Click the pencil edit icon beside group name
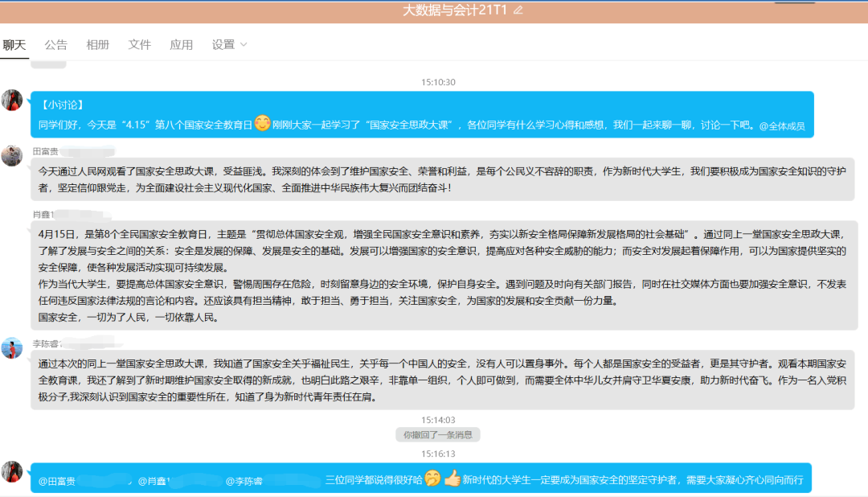The width and height of the screenshot is (868, 497). point(518,10)
